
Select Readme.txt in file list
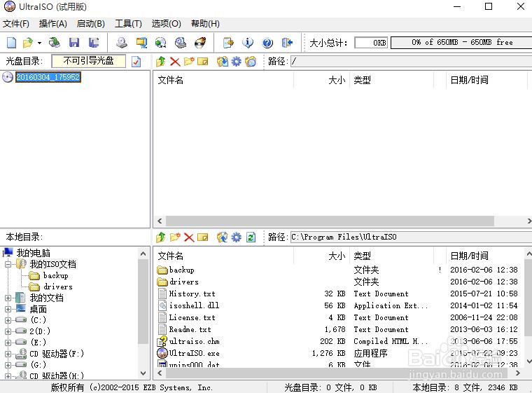pos(190,329)
